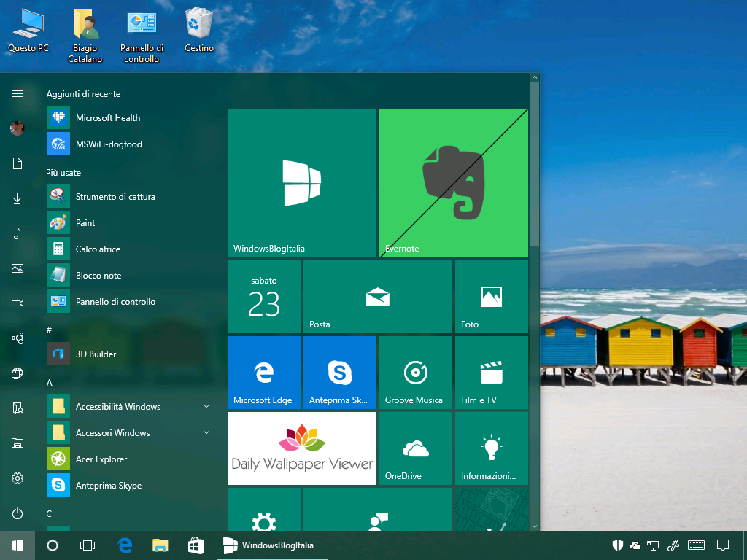This screenshot has width=747, height=560.
Task: Select Biagio Catalano desktop folder
Action: coord(85,36)
